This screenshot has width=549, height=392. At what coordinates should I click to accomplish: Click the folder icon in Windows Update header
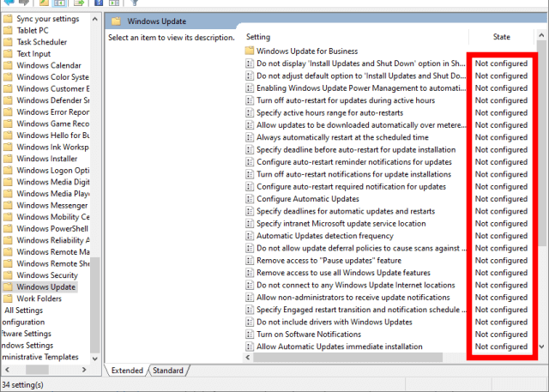point(116,21)
